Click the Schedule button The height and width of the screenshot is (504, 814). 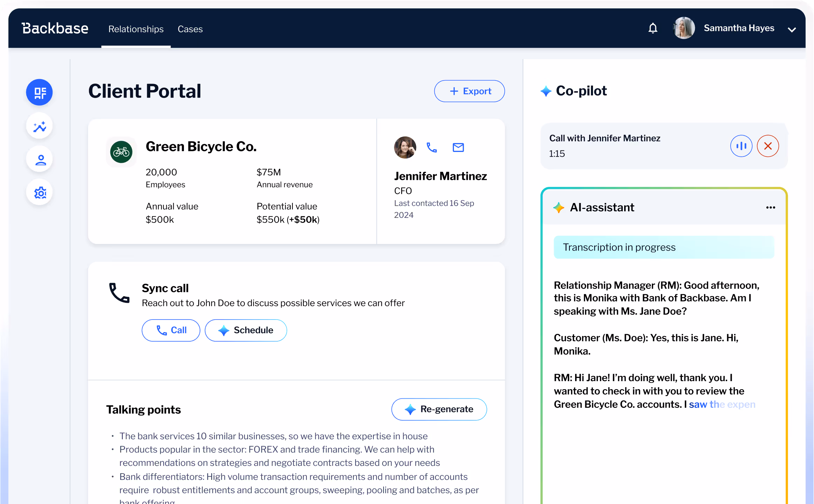(246, 330)
